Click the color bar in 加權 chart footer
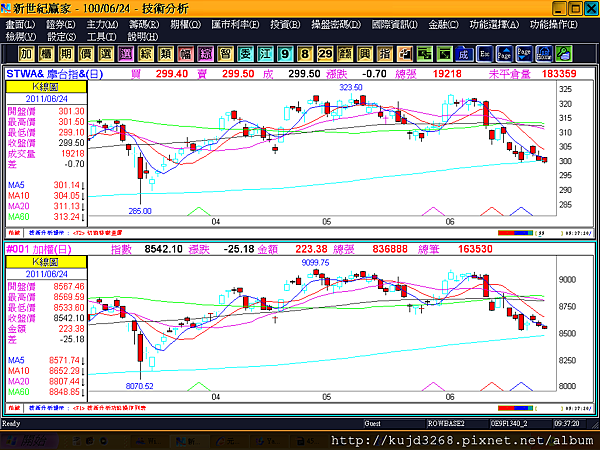Image resolution: width=600 pixels, height=450 pixels. (x=515, y=408)
